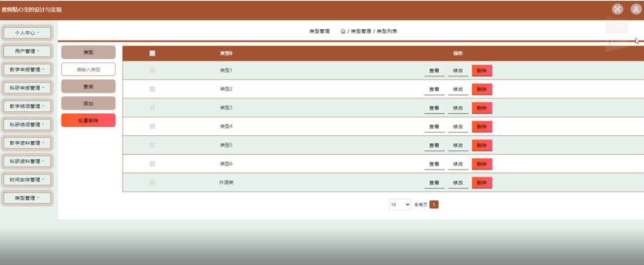Expand the 个人中心 sidebar menu

27,32
